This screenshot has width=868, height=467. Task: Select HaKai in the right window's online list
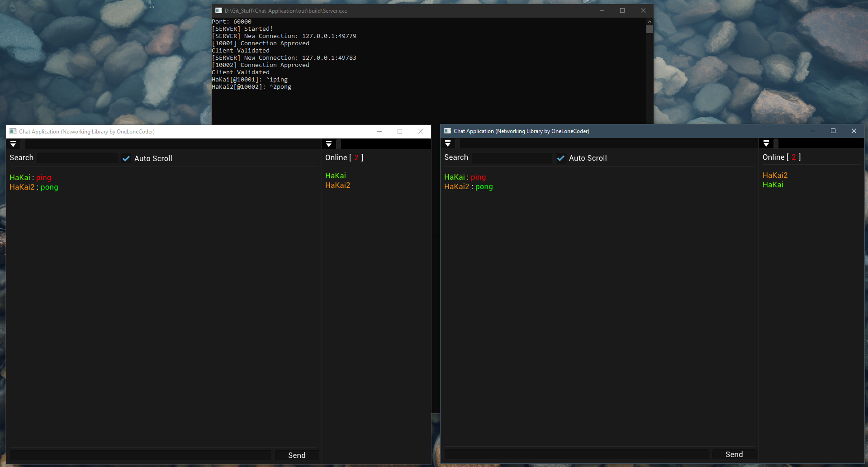click(x=773, y=185)
